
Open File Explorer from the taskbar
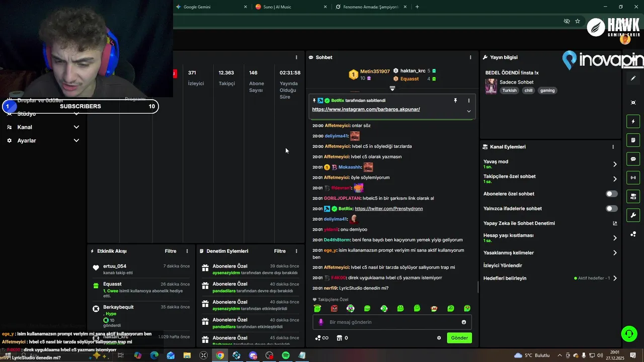tap(187, 355)
